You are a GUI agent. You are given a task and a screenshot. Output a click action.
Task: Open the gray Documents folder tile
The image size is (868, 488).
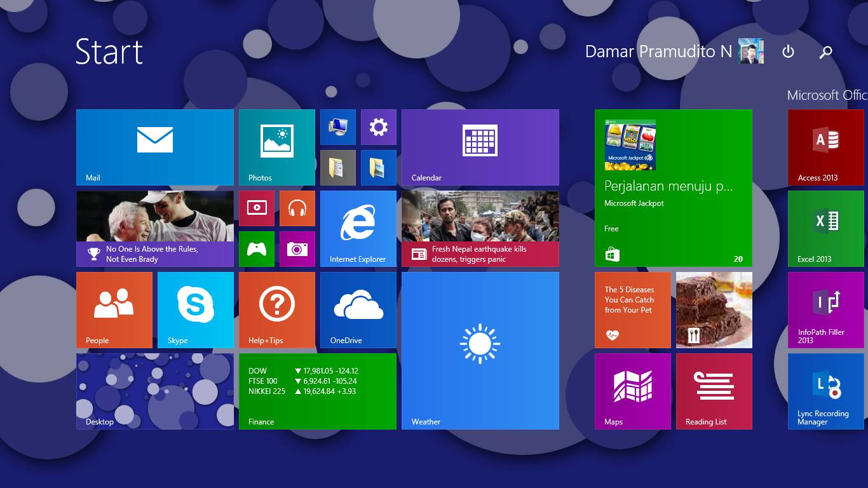coord(338,168)
